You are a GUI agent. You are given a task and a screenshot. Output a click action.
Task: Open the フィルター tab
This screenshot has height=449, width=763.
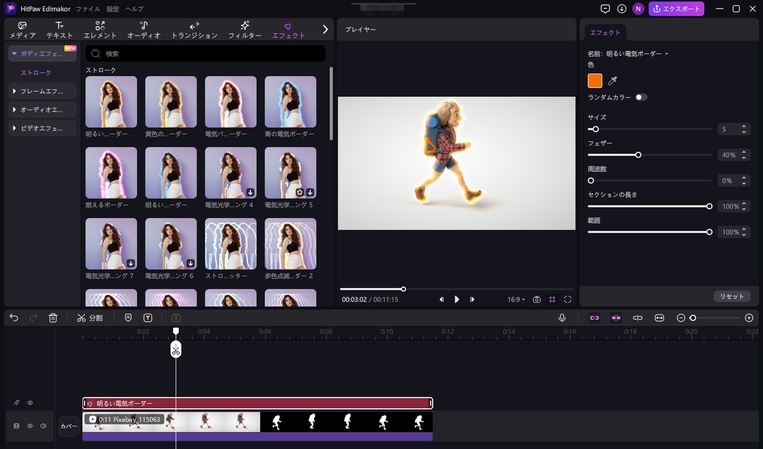pyautogui.click(x=244, y=29)
